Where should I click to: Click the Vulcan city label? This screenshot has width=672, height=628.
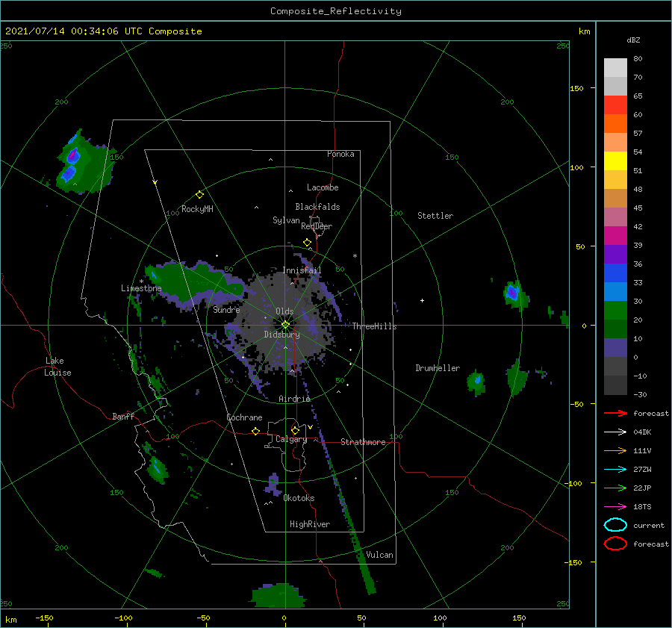pos(379,555)
